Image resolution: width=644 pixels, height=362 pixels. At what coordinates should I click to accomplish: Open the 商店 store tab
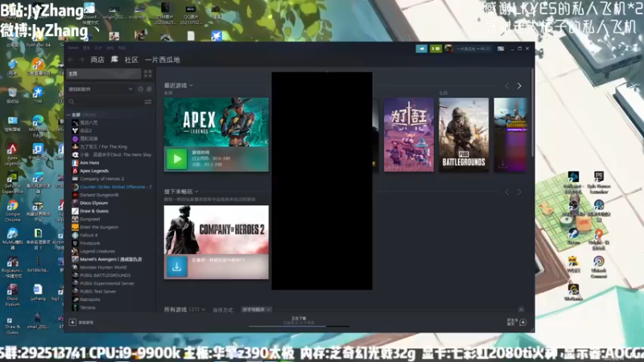[97, 60]
